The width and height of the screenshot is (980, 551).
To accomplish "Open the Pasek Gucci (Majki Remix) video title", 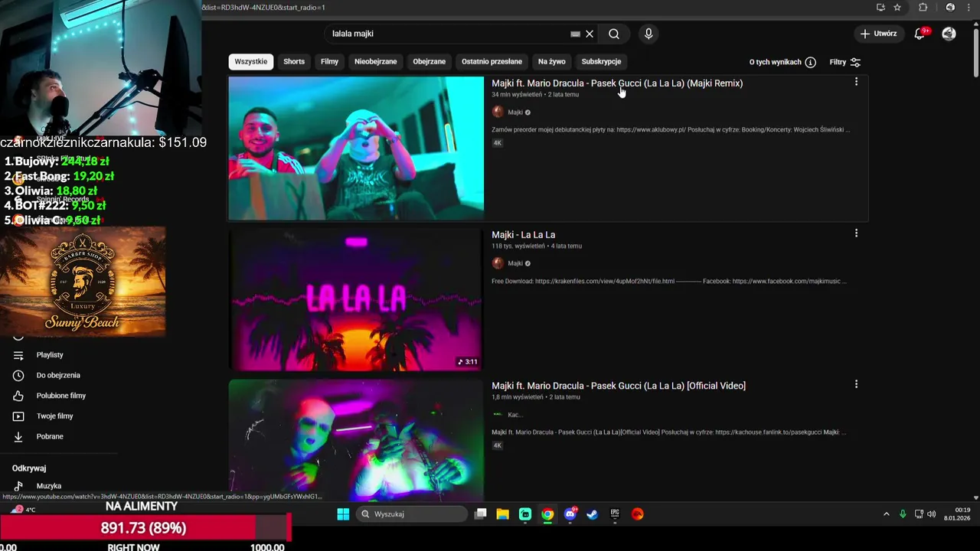I will tap(617, 83).
